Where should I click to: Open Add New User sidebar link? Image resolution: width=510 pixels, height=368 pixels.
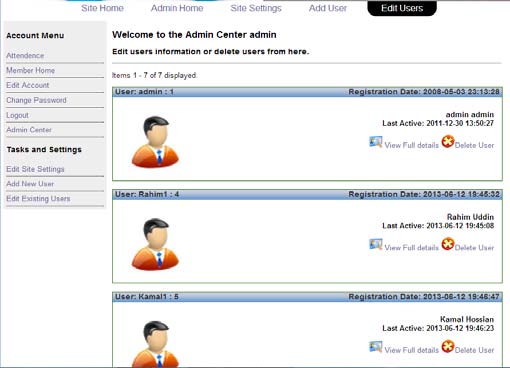[30, 184]
